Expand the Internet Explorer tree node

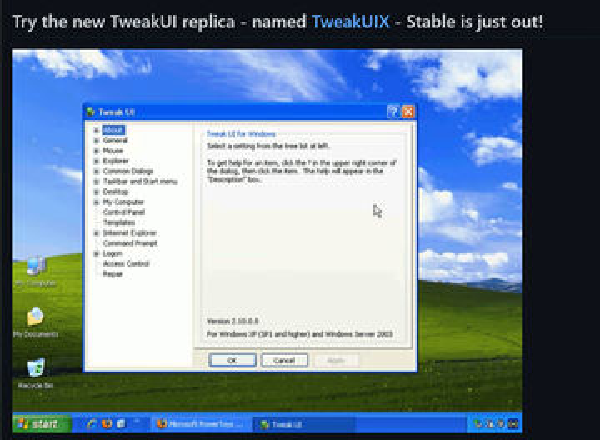[96, 233]
